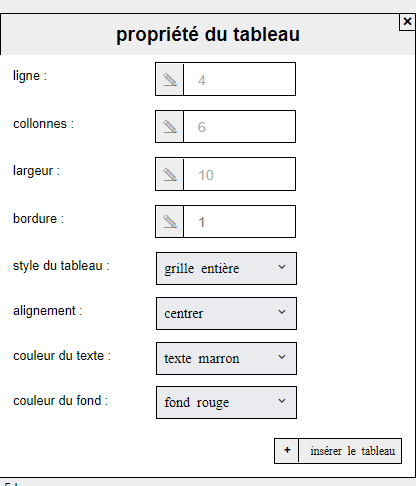This screenshot has width=416, height=486.
Task: Click the chevron arrow of grille entière
Action: pos(282,267)
